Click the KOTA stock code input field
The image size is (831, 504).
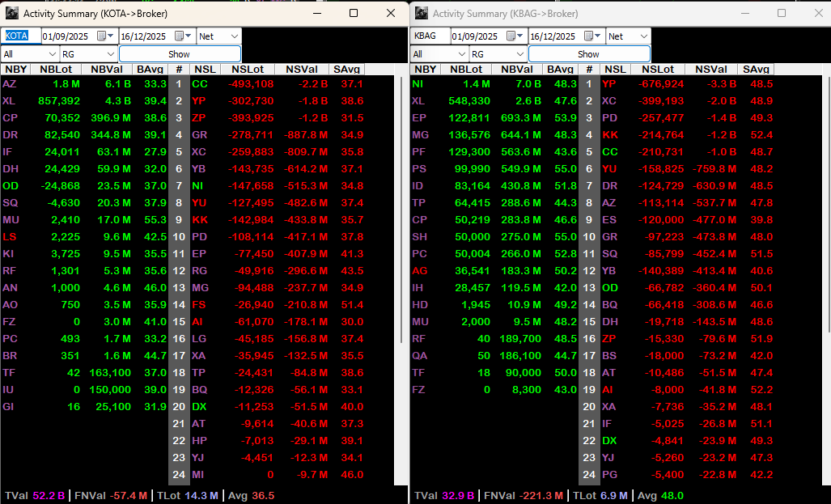(21, 36)
